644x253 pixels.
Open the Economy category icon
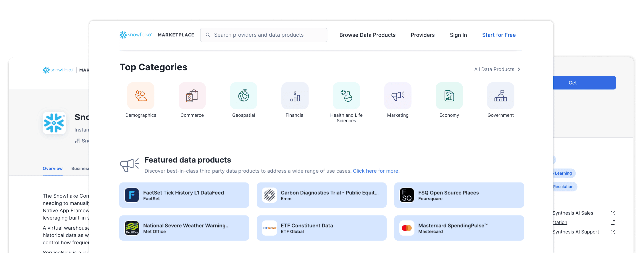(449, 96)
